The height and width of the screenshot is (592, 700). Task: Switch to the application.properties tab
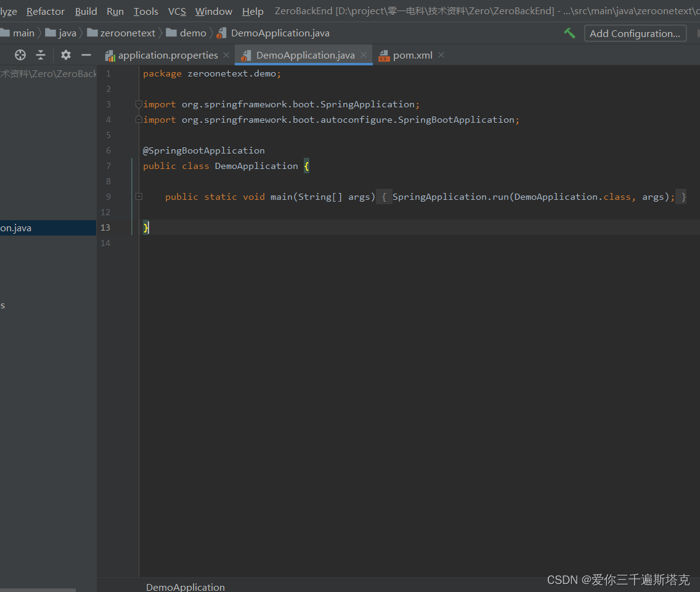tap(168, 55)
